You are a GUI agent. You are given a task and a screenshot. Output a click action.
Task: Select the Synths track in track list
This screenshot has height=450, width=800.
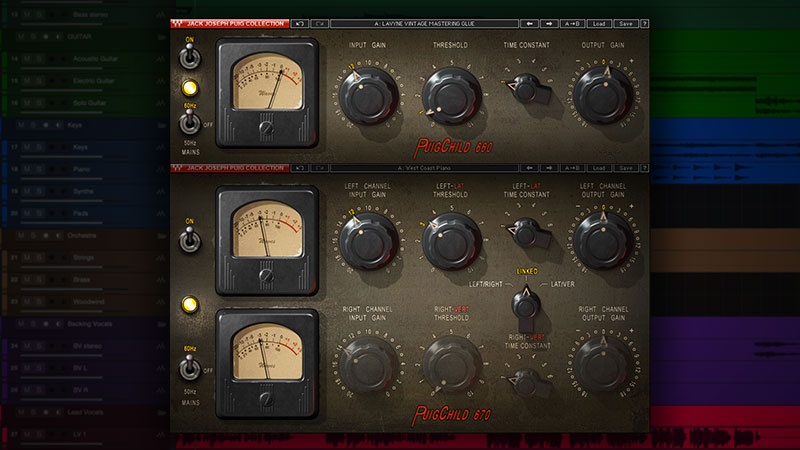point(83,191)
